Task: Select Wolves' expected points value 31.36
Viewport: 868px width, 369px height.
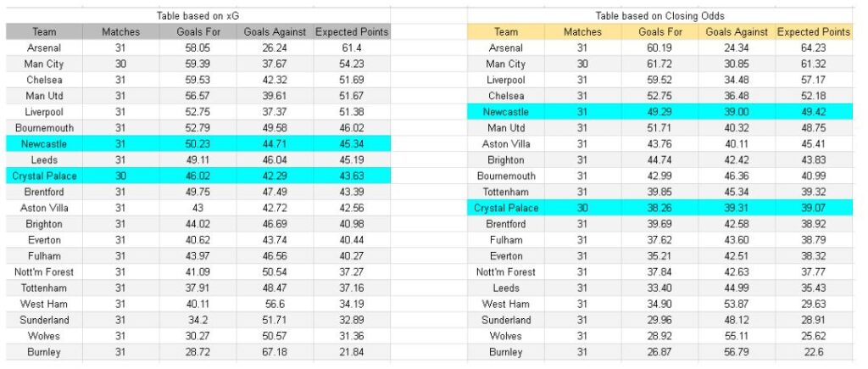Action: (x=352, y=336)
